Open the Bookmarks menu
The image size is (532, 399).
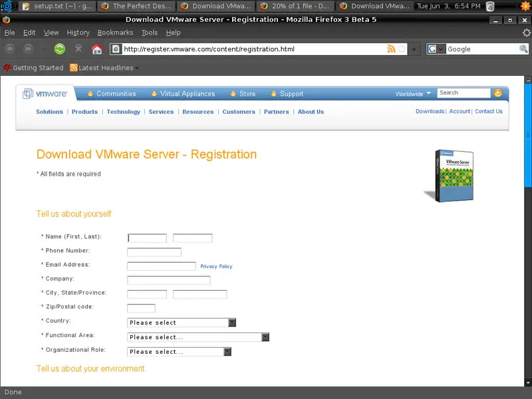[x=115, y=33]
